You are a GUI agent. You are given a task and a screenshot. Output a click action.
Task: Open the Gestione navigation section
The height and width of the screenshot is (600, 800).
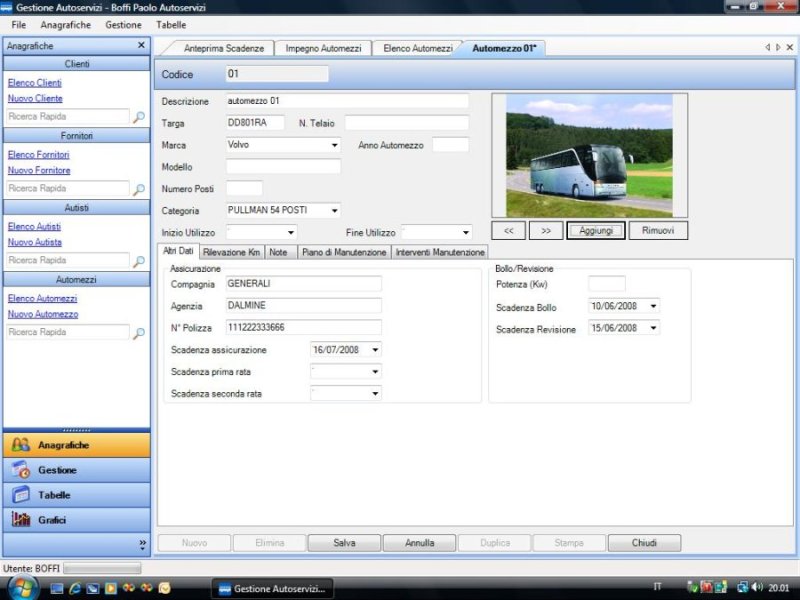[x=57, y=470]
